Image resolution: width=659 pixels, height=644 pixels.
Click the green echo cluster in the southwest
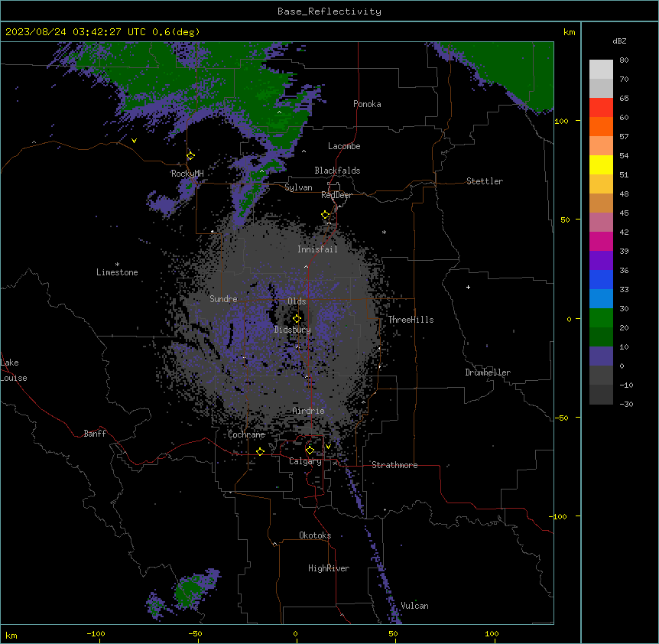(189, 591)
